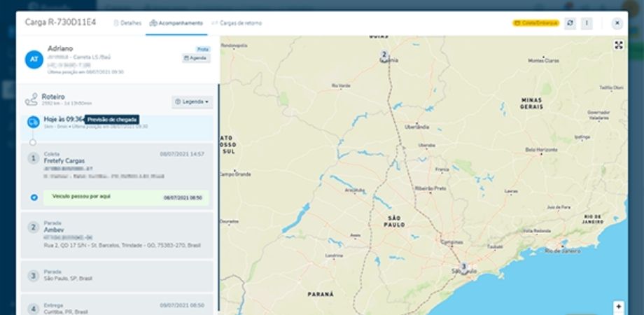644x315 pixels.
Task: Click the number 1 stop badge
Action: tap(34, 158)
